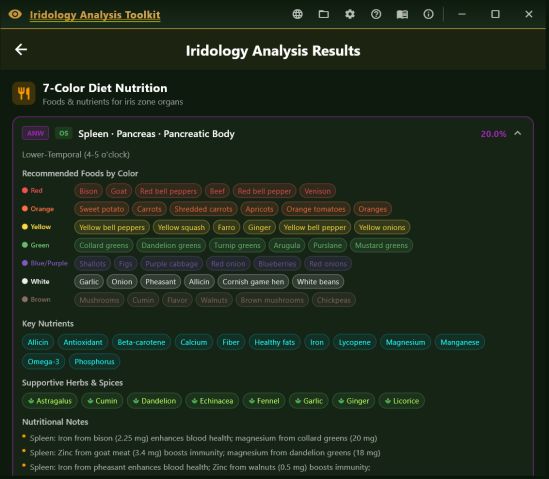Select the Purple cabbage chip
This screenshot has height=479, width=549.
[x=172, y=264]
